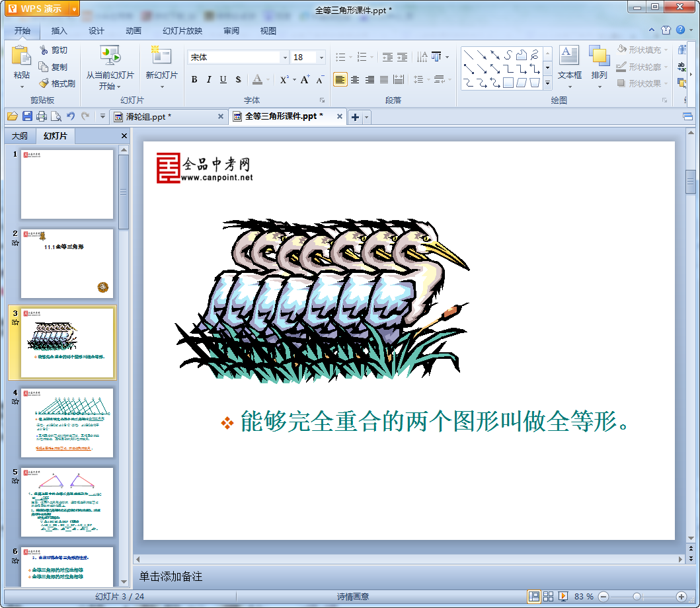Image resolution: width=700 pixels, height=608 pixels.
Task: Select the rectangle shape in shapes gallery
Action: tap(508, 83)
